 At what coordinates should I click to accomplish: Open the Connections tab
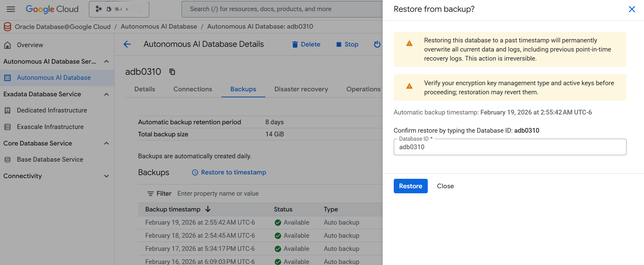point(193,89)
